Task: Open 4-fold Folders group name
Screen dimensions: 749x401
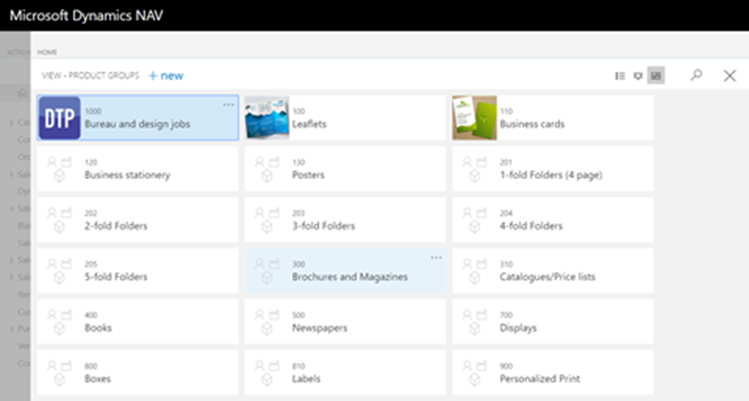Action: 531,226
